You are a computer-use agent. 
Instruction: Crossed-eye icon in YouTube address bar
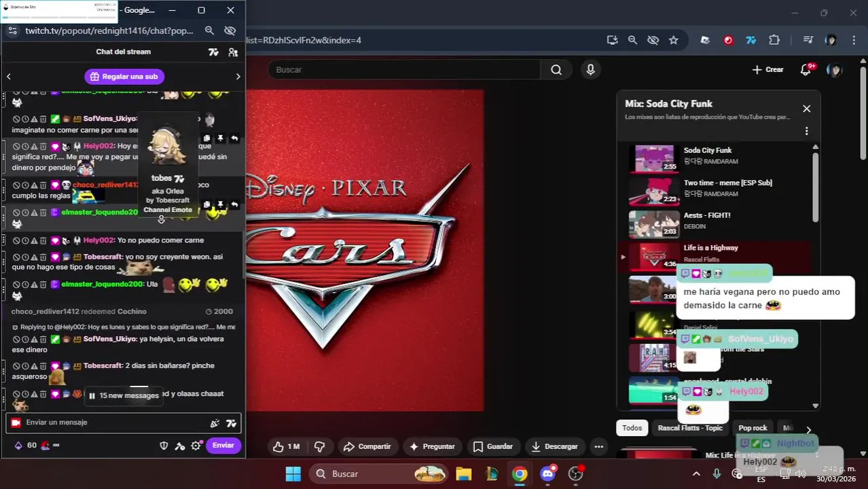pyautogui.click(x=653, y=40)
